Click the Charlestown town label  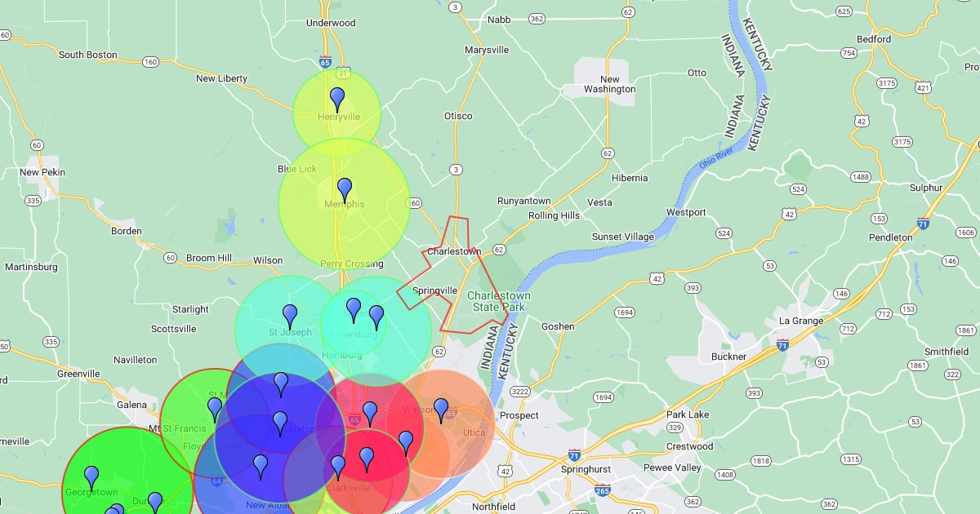454,251
